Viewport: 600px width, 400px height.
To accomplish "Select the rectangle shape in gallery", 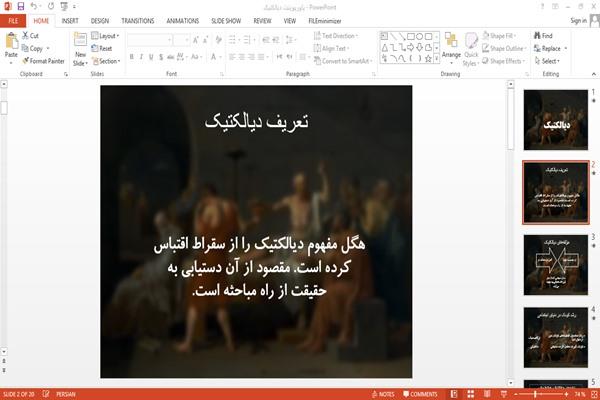I will (411, 36).
